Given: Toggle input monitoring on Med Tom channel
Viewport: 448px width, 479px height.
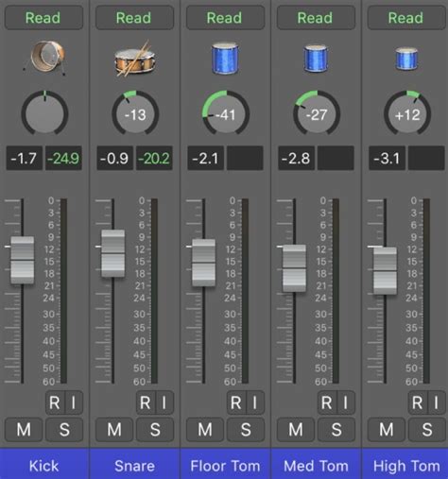Looking at the screenshot, I should pos(346,402).
